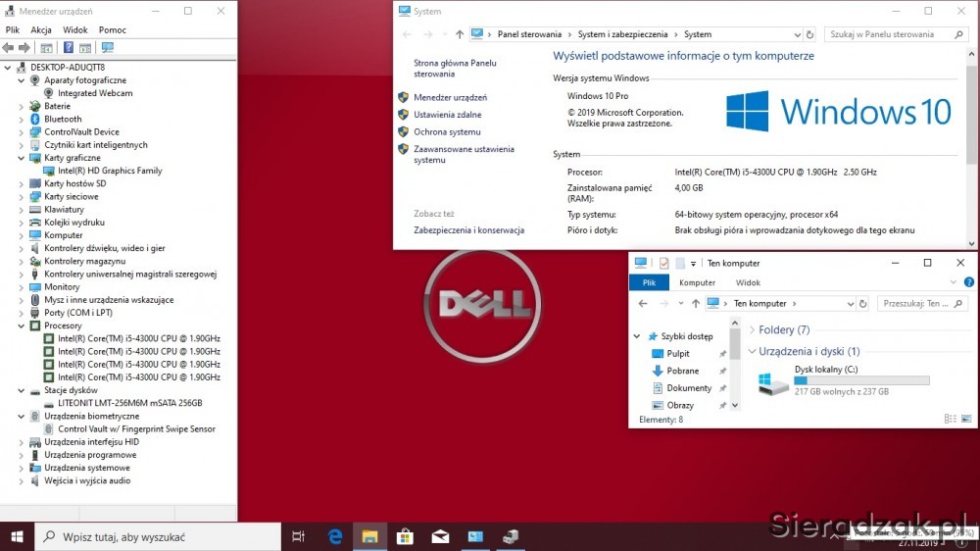Click the taskbar search box

pos(158,536)
